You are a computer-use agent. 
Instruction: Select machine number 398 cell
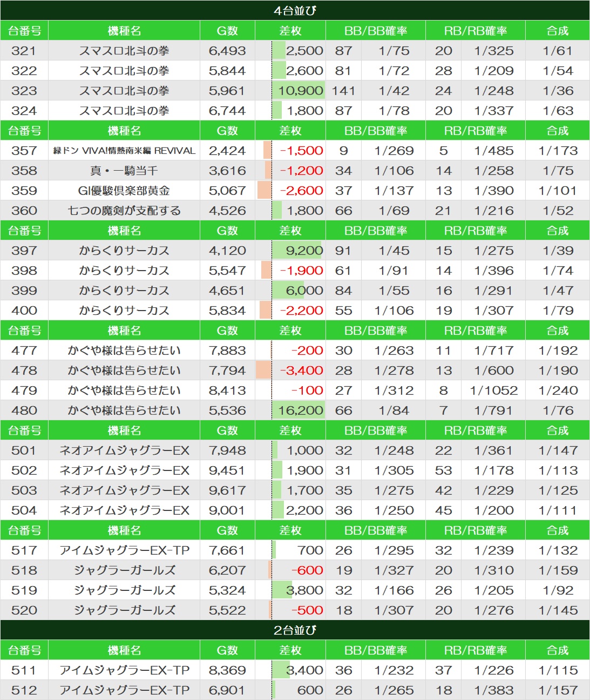coord(24,271)
